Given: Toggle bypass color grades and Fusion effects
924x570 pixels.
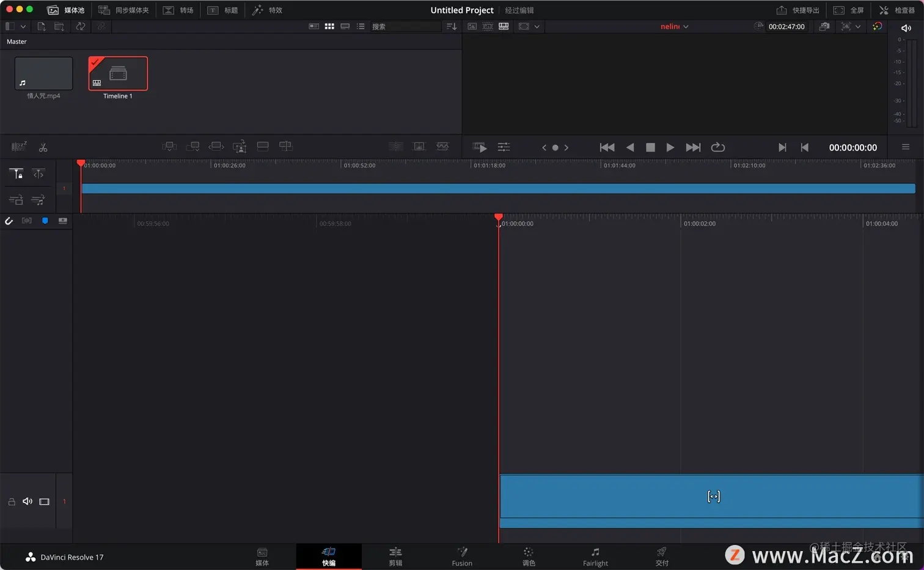Looking at the screenshot, I should coord(877,26).
